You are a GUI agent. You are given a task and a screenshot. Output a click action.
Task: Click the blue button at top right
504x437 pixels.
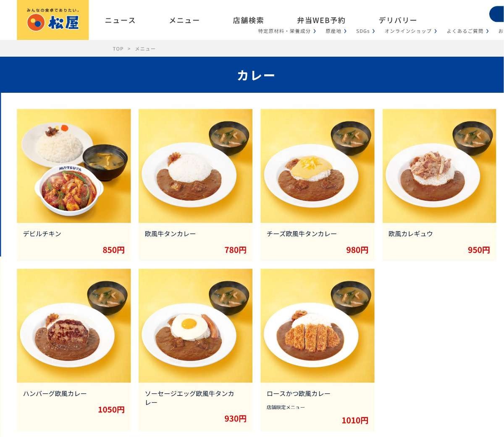(x=497, y=14)
